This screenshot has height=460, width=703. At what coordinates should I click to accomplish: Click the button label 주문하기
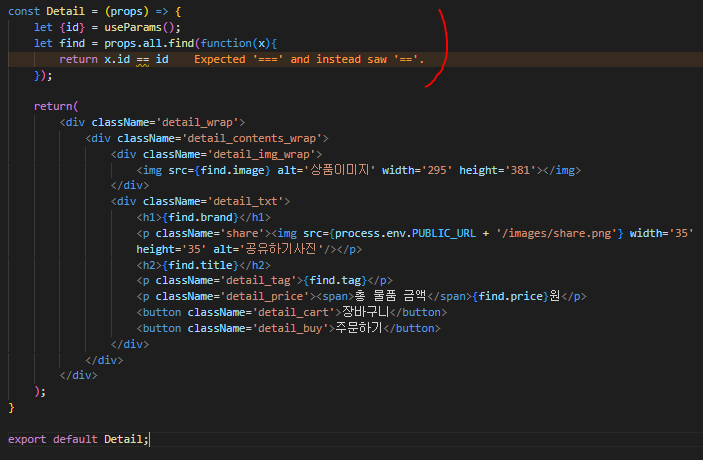click(359, 328)
